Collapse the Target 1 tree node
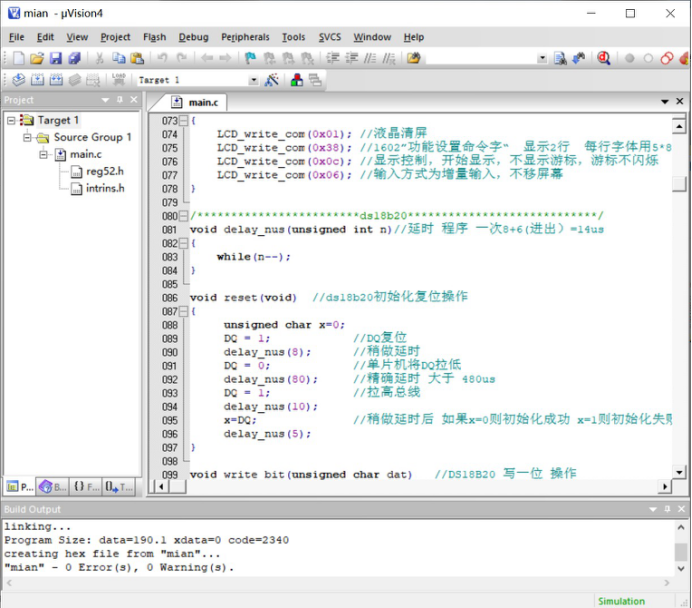The height and width of the screenshot is (608, 692). [x=11, y=120]
